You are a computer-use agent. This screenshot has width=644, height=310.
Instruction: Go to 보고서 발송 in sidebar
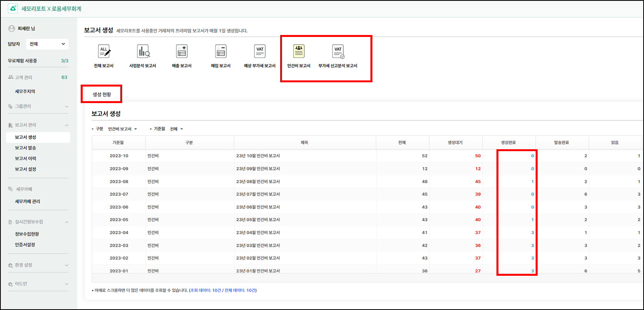25,148
